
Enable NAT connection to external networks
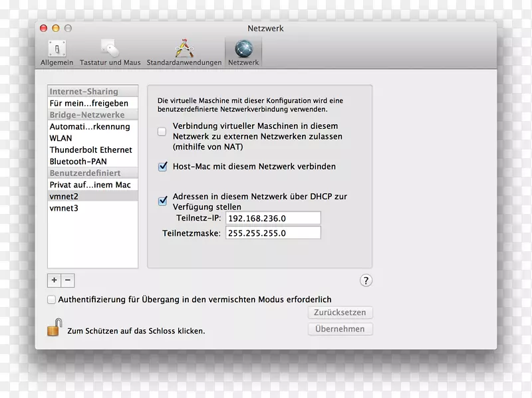click(x=161, y=131)
